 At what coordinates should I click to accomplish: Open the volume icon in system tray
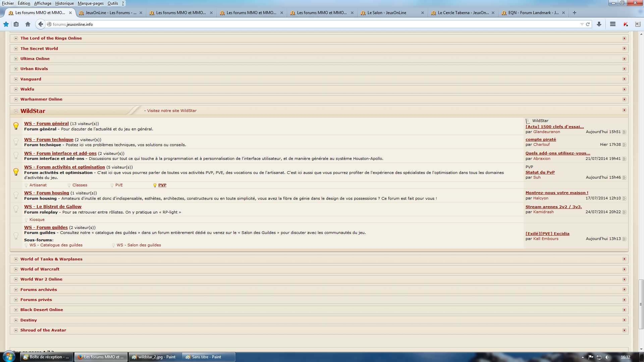[x=607, y=357]
